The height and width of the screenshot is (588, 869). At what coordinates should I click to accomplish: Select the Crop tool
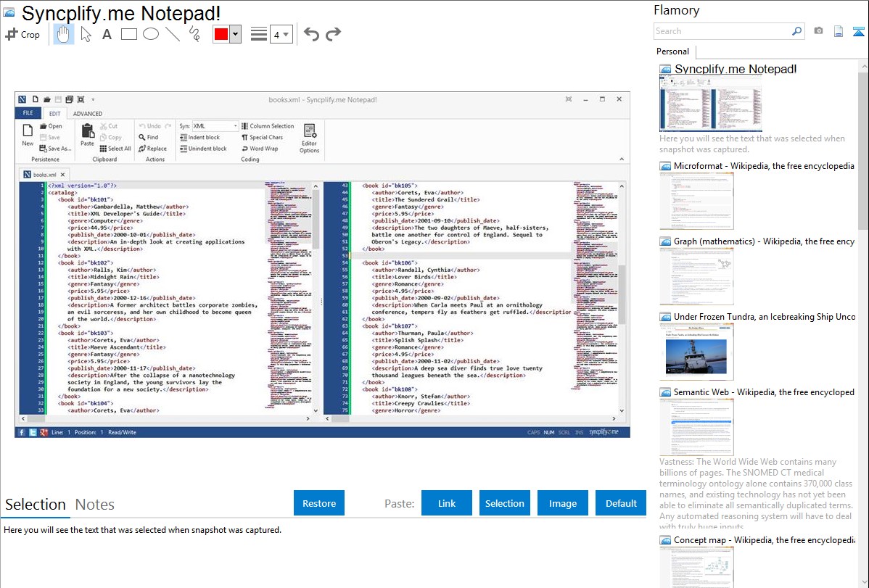tap(22, 34)
